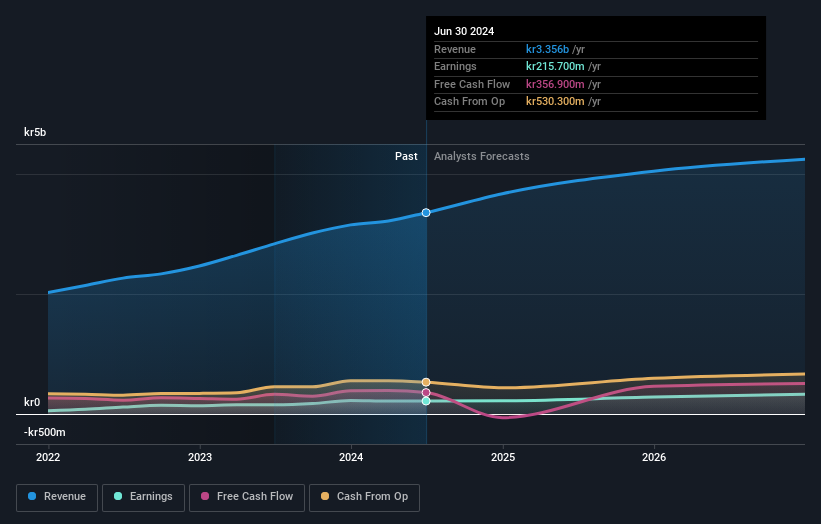Click the tooltip Earnings row label
Image resolution: width=821 pixels, height=524 pixels.
(455, 66)
